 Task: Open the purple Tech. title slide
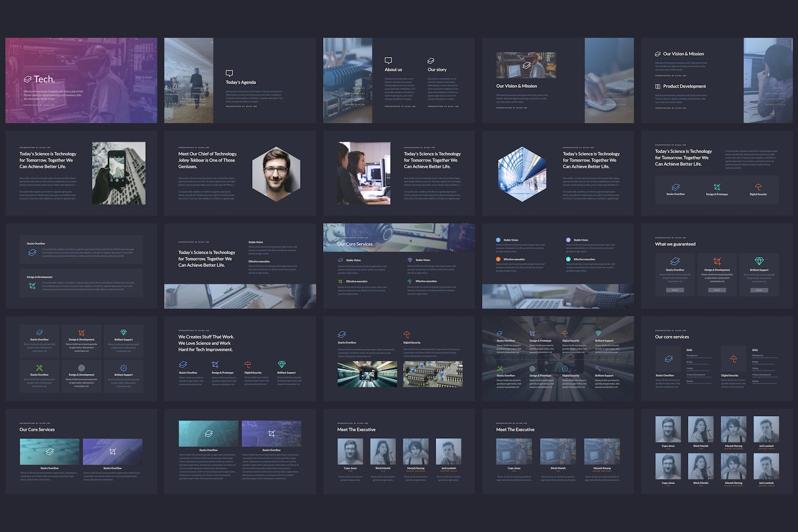point(81,80)
